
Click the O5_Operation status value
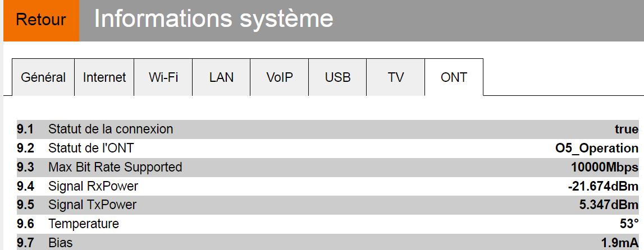pyautogui.click(x=596, y=149)
